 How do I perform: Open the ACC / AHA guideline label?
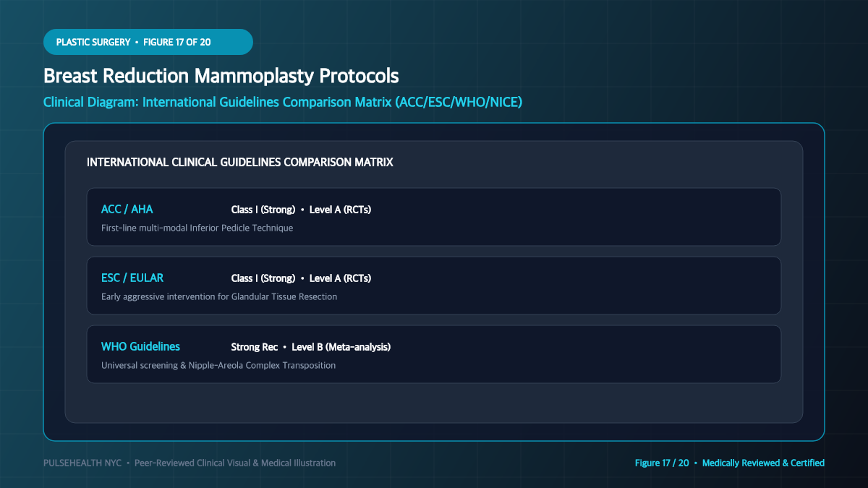[127, 210]
